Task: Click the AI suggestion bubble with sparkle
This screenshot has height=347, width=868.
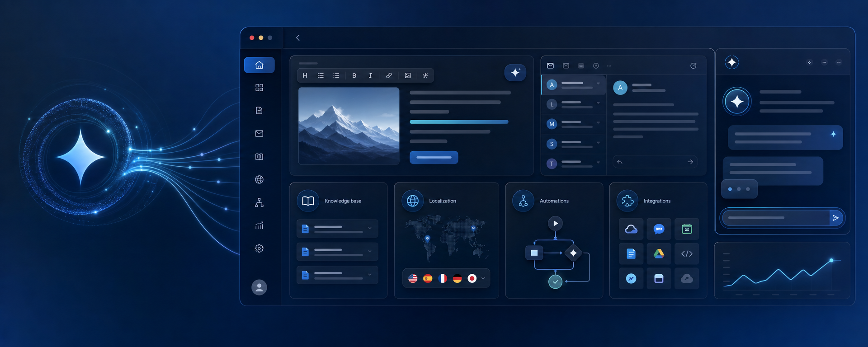Action: (x=785, y=138)
